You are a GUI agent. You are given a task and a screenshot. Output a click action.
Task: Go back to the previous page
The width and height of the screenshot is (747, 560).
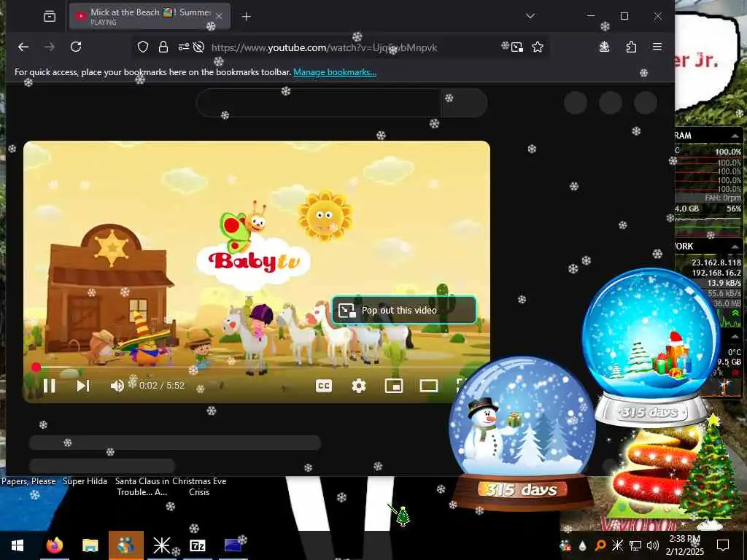[23, 47]
